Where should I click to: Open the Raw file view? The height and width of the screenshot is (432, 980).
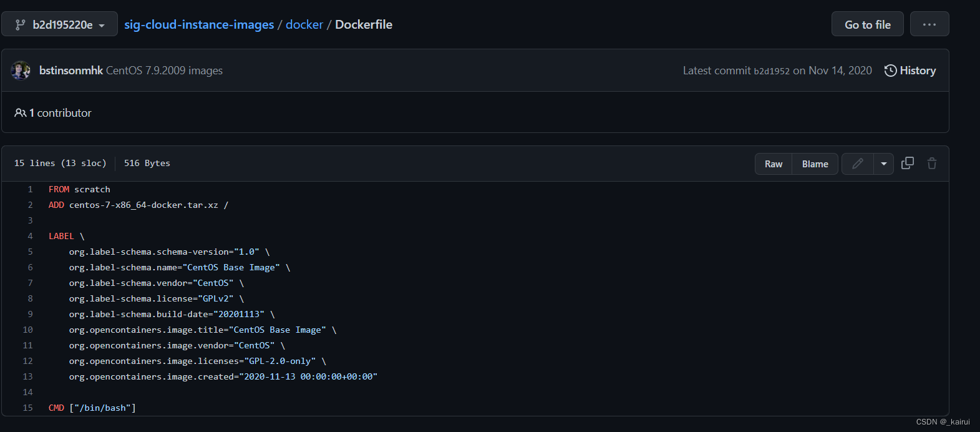(x=774, y=164)
